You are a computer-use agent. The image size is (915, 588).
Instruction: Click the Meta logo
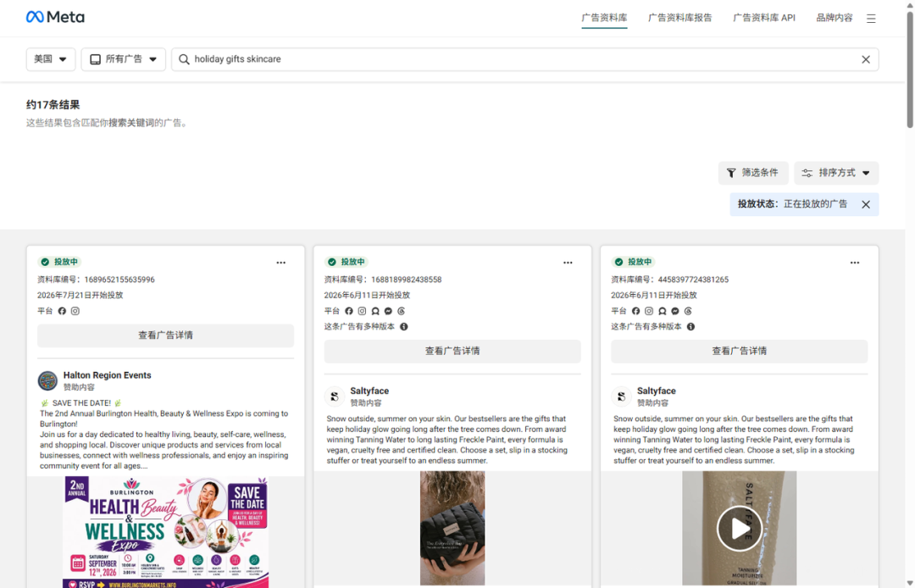(55, 17)
